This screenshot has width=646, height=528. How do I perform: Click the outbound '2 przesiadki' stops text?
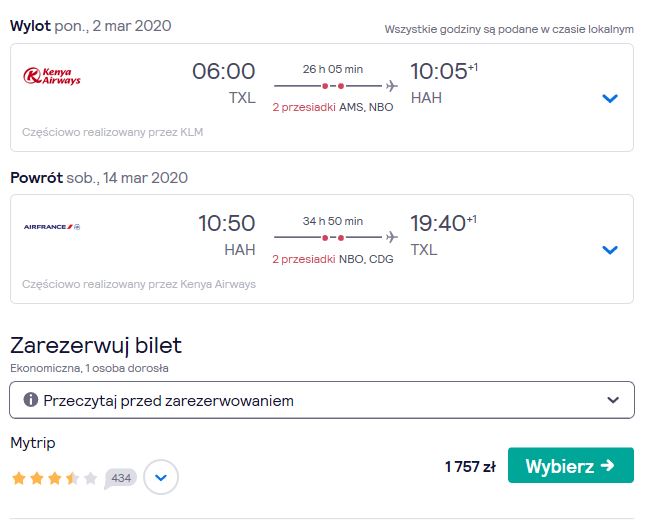click(x=304, y=107)
